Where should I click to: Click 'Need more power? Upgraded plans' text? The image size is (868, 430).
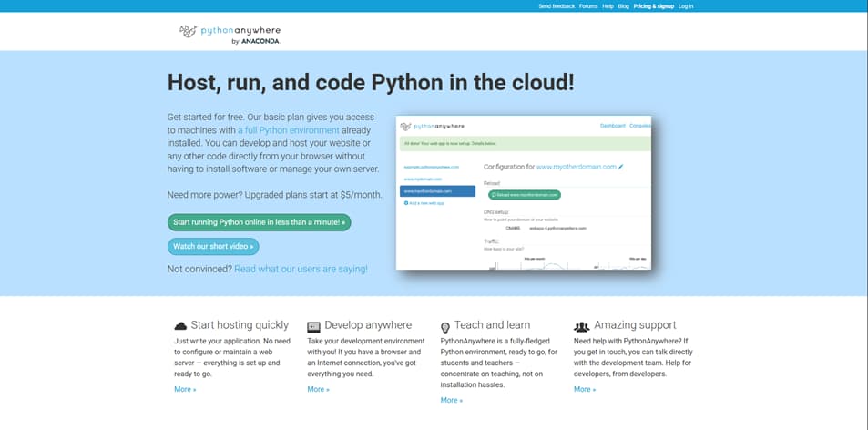click(x=274, y=195)
